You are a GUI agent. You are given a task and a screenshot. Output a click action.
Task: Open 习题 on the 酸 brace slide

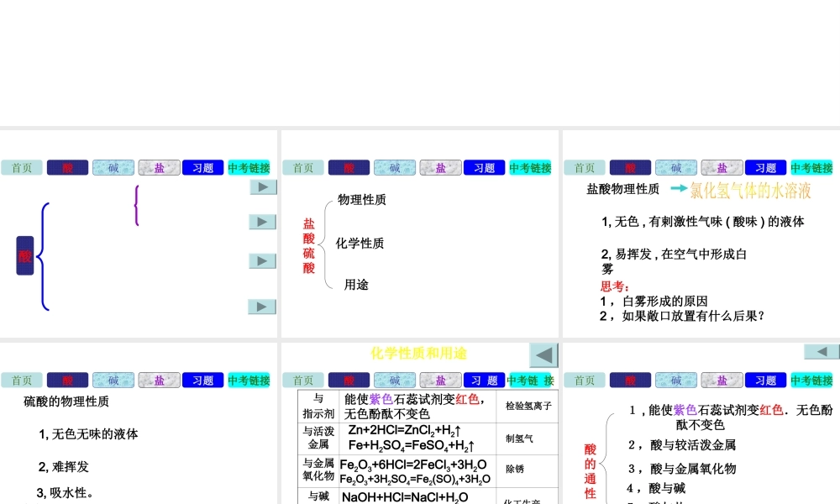203,168
